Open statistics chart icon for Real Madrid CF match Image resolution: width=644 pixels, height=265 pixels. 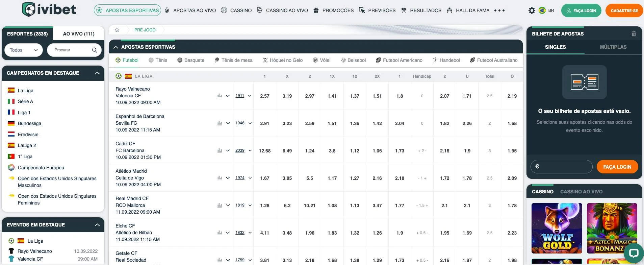[220, 206]
